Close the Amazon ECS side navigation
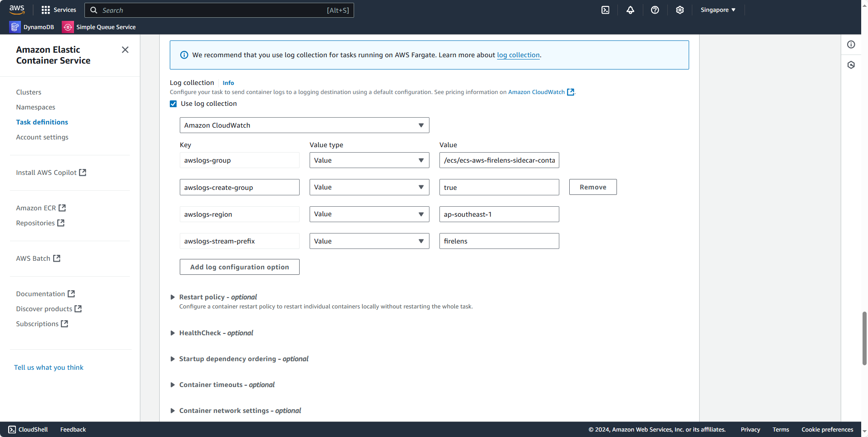Viewport: 868px width, 437px height. point(125,50)
